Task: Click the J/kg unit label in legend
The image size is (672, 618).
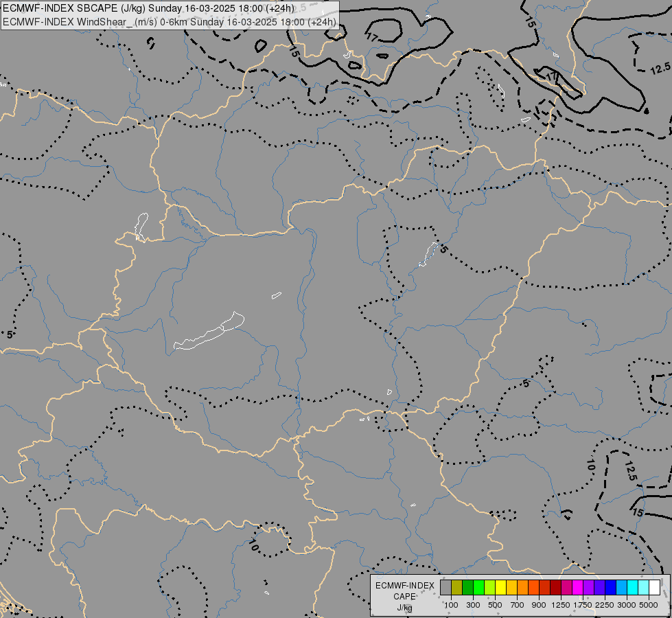Action: click(404, 608)
